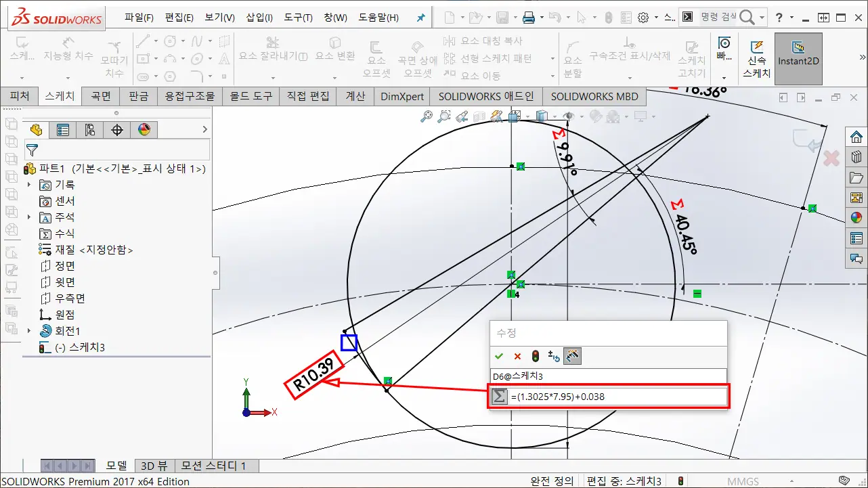Open the File Explorer task pane tab
The width and height of the screenshot is (868, 488).
pos(856,177)
